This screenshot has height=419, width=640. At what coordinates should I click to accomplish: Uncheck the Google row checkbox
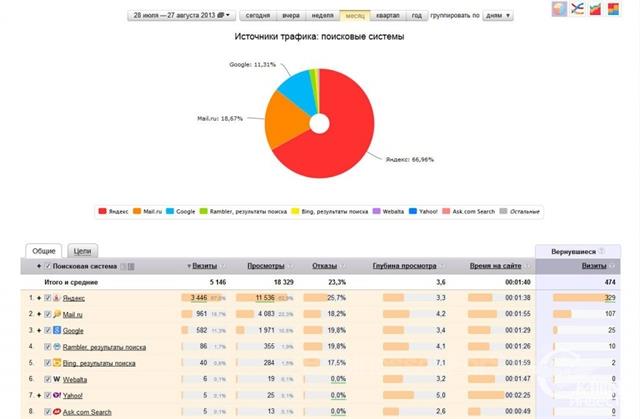tap(47, 330)
